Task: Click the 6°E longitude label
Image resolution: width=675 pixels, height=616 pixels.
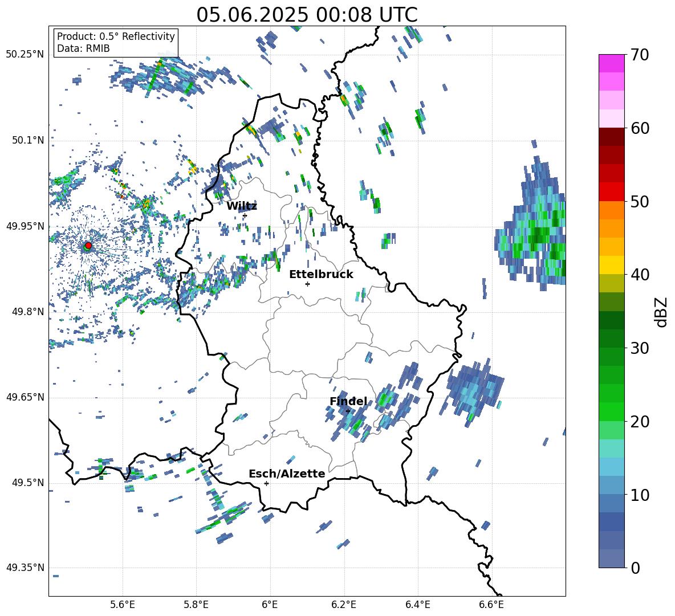Action: [270, 605]
